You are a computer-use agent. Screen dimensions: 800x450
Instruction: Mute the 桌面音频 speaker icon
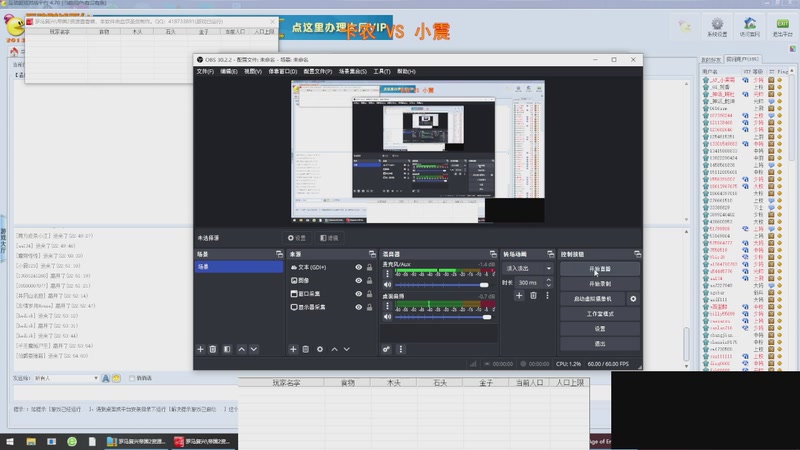click(387, 317)
